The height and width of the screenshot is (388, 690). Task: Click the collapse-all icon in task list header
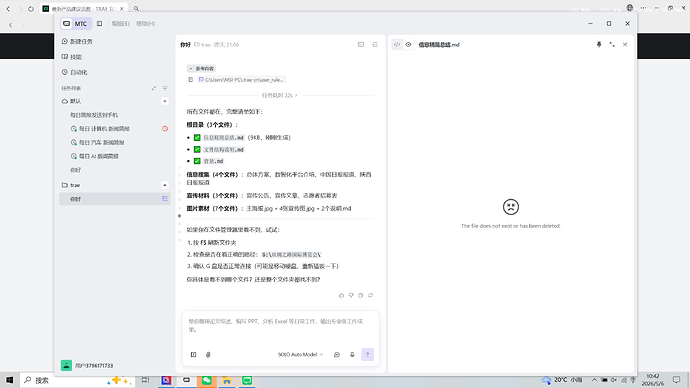[154, 88]
